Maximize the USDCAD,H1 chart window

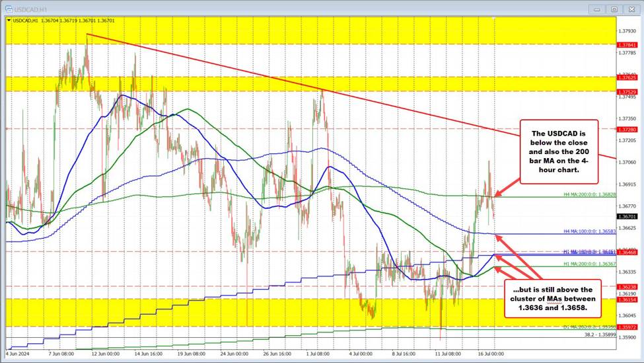click(x=614, y=9)
